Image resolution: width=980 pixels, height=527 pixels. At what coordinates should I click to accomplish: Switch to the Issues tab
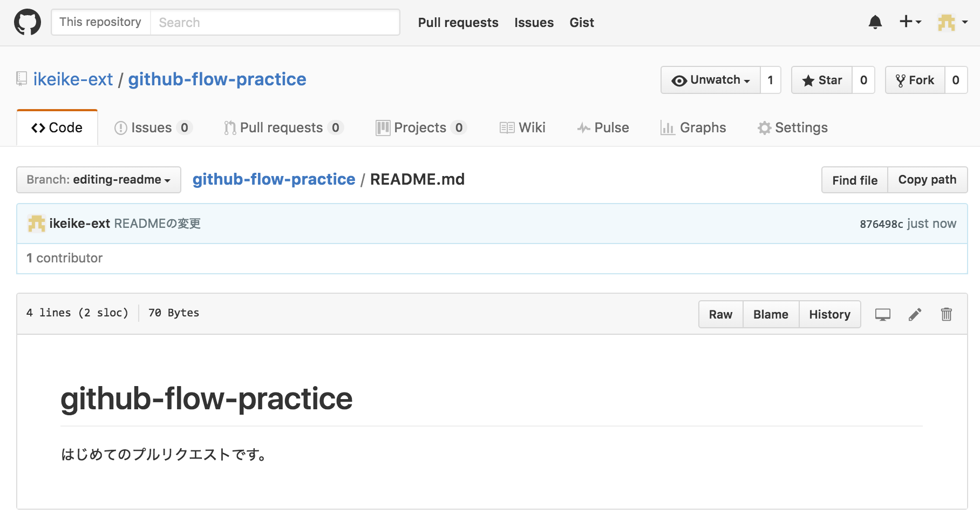[x=153, y=128]
